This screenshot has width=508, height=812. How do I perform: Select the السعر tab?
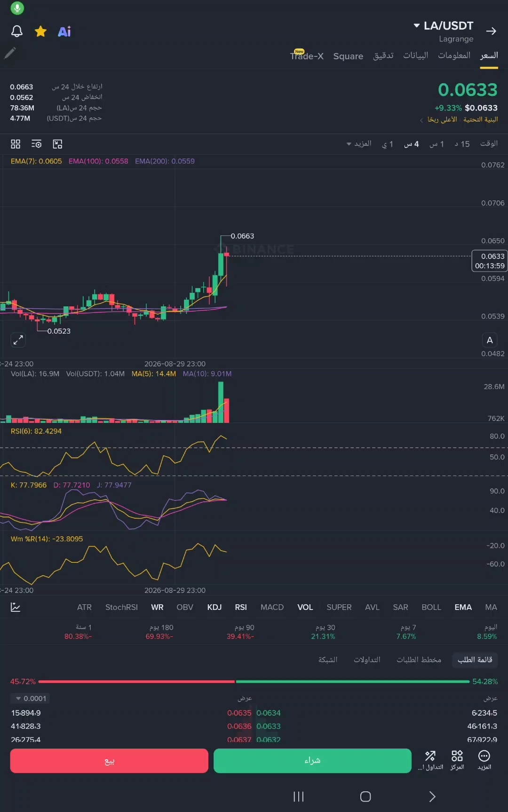click(x=489, y=55)
